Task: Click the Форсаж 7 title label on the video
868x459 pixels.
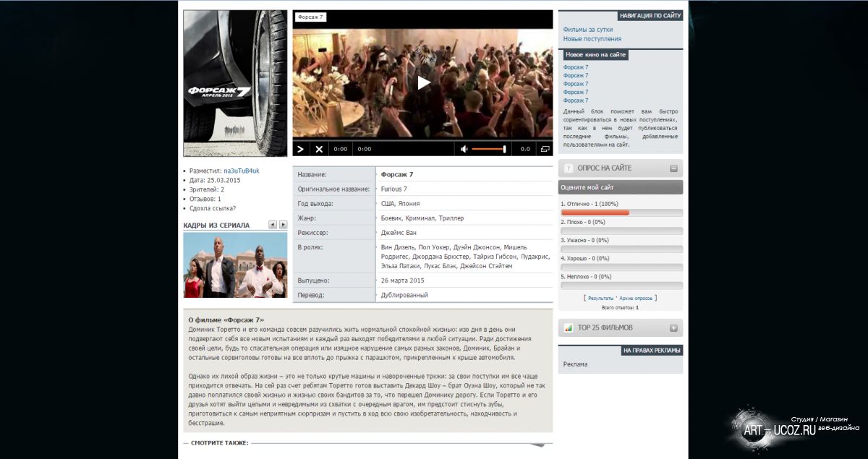Action: [x=310, y=17]
